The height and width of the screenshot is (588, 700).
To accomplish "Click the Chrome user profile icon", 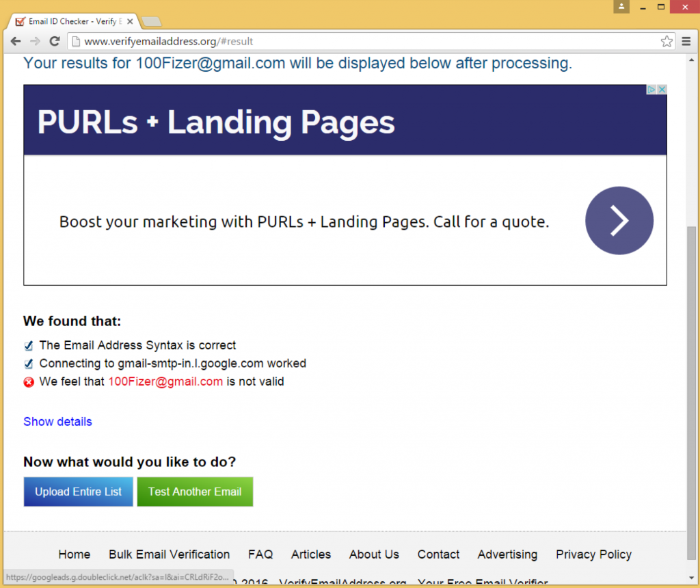I will pos(621,7).
